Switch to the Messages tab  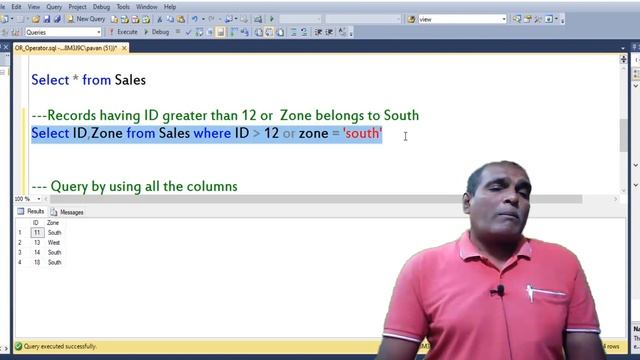(67, 212)
